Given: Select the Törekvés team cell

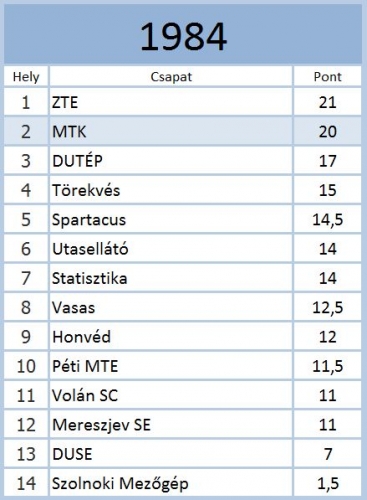Looking at the screenshot, I should click(x=171, y=190).
